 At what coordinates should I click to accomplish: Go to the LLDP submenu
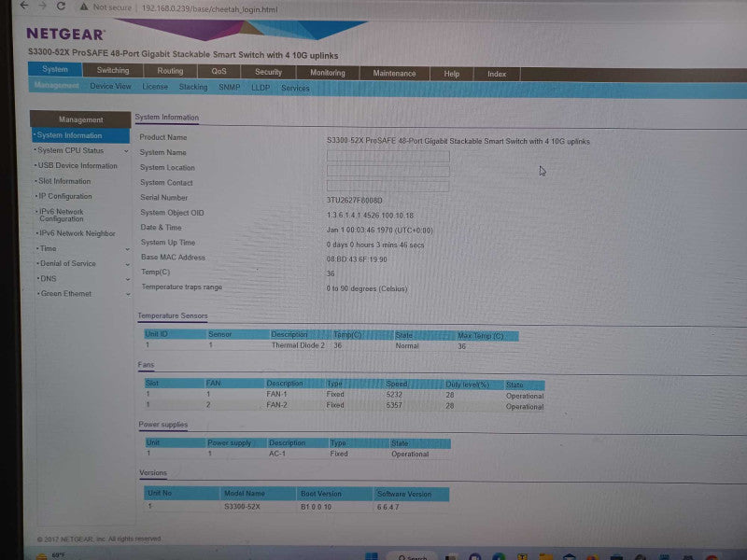coord(261,88)
